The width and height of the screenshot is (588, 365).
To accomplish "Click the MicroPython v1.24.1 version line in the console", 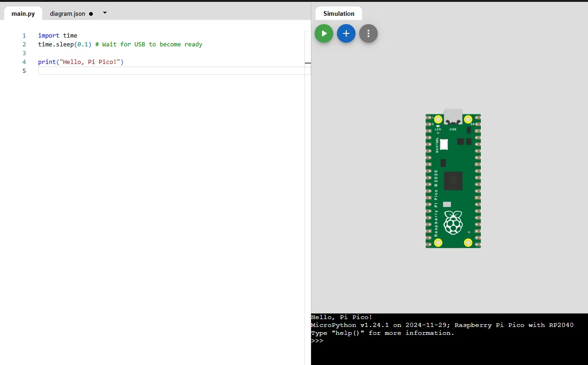I will (442, 325).
